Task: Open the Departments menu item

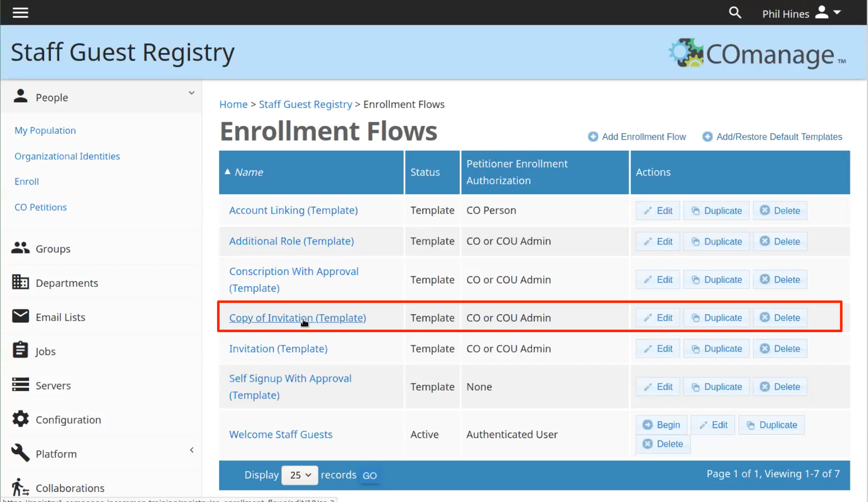Action: (x=67, y=283)
